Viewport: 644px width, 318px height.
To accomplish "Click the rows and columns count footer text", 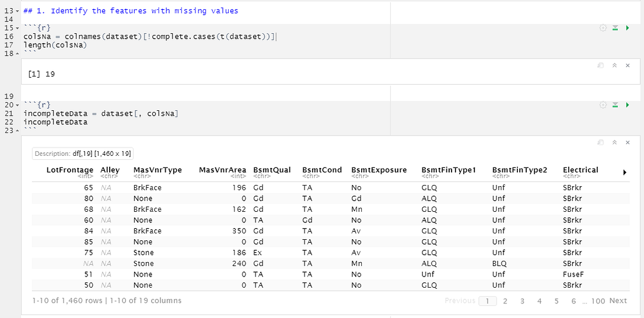I will tap(107, 300).
